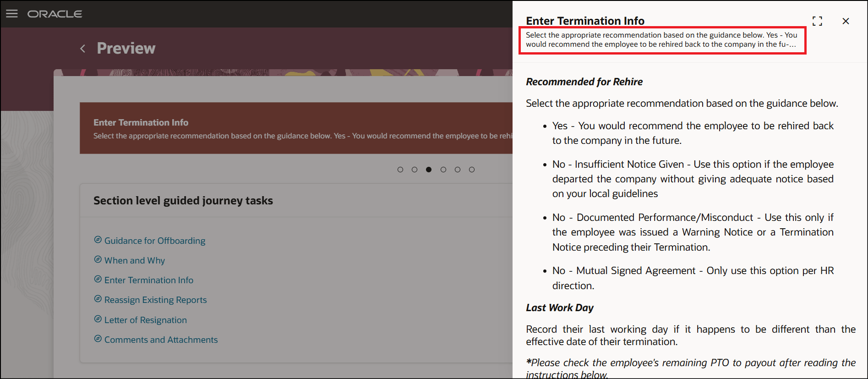Screen dimensions: 868x379
Task: Open the Reassign Existing Reports task
Action: tap(156, 300)
